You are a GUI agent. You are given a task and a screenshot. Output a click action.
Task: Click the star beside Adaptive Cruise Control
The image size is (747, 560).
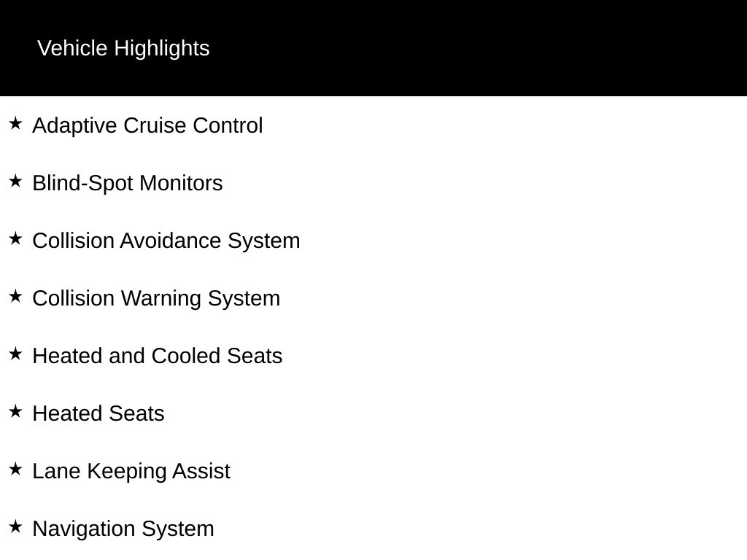tap(15, 123)
